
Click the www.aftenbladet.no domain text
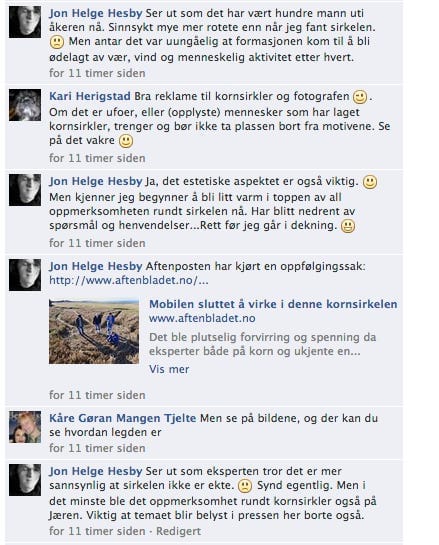click(x=202, y=318)
